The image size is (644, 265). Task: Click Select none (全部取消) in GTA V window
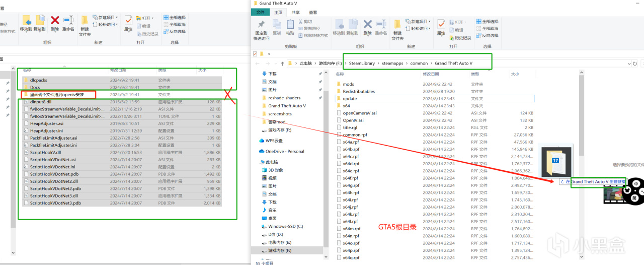click(x=487, y=29)
